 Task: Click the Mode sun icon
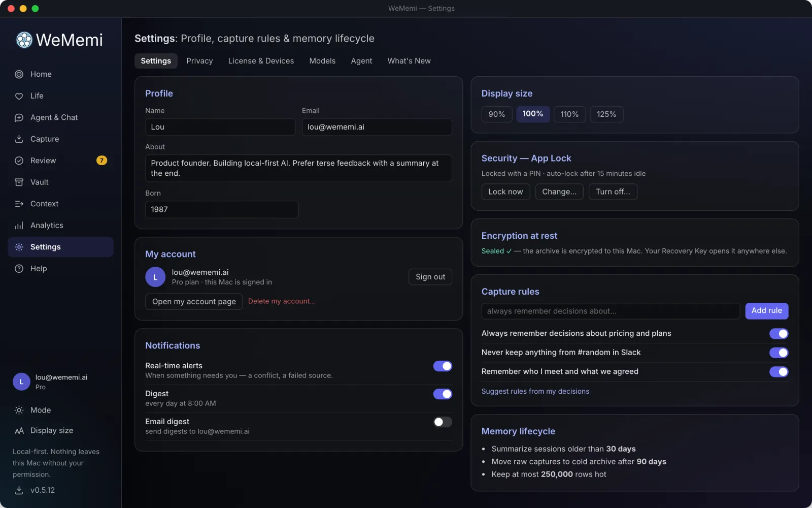point(19,410)
